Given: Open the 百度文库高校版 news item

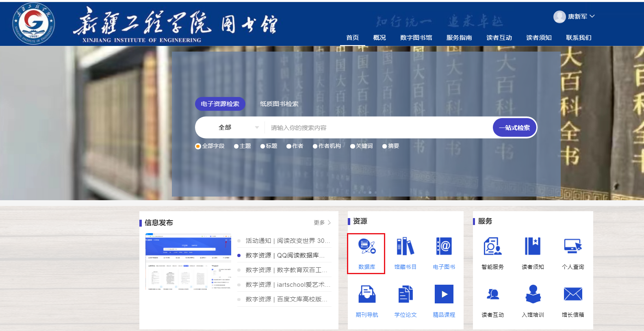Looking at the screenshot, I should click(x=286, y=299).
